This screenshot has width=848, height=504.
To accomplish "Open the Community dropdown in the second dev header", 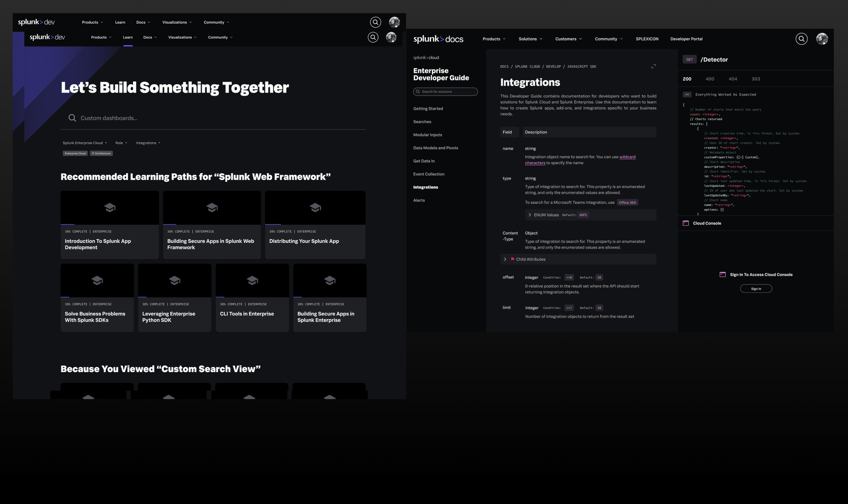I will [220, 37].
